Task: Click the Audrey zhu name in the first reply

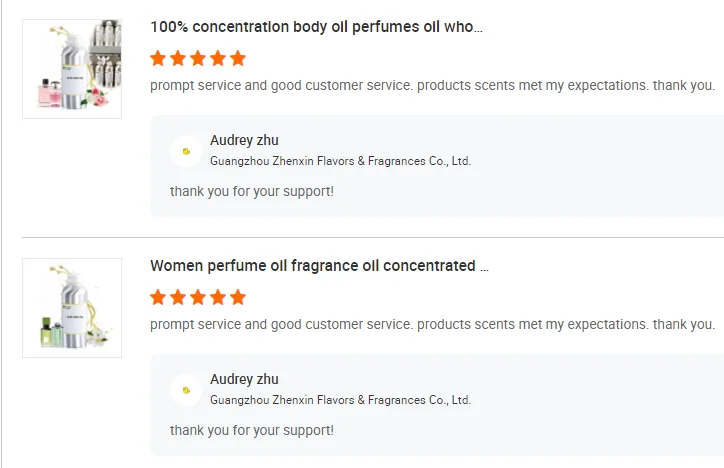Action: [244, 141]
